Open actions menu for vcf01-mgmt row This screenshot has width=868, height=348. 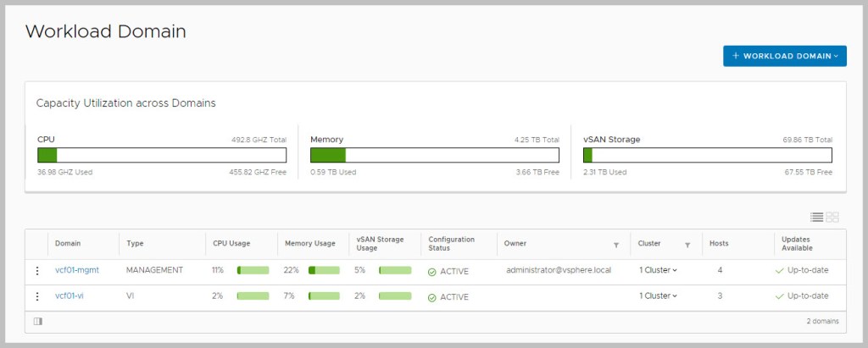[37, 271]
